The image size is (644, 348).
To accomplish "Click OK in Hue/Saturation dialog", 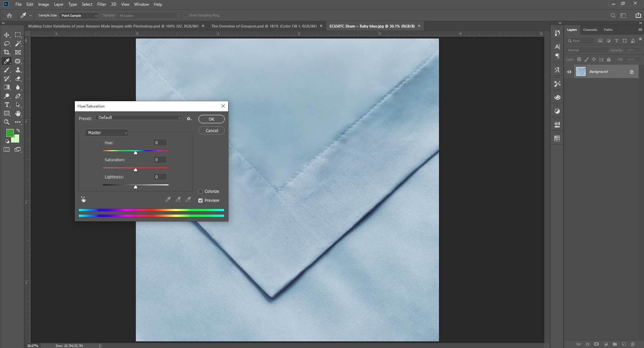I will [x=211, y=119].
